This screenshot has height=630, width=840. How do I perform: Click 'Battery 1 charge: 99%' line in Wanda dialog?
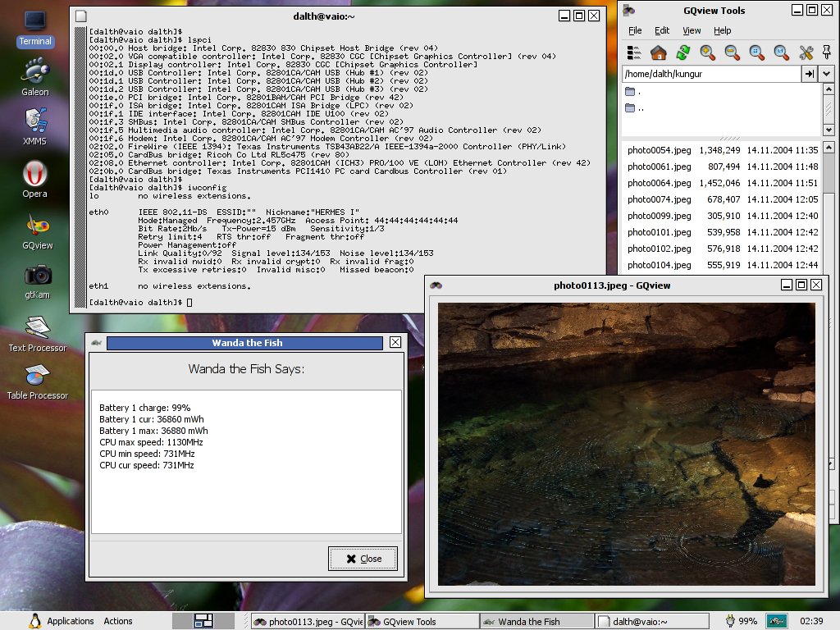click(144, 408)
